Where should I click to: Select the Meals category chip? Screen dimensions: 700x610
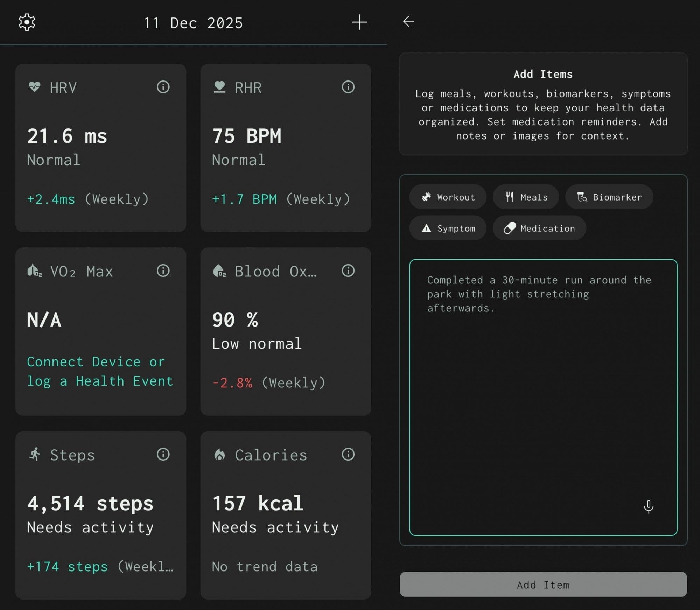pyautogui.click(x=526, y=197)
